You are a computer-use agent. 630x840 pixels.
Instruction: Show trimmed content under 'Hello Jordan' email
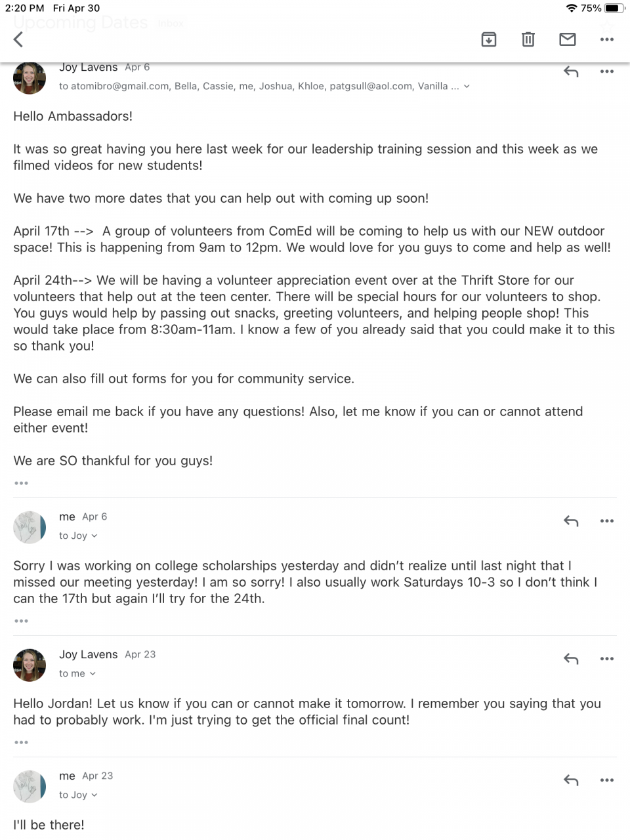[21, 742]
